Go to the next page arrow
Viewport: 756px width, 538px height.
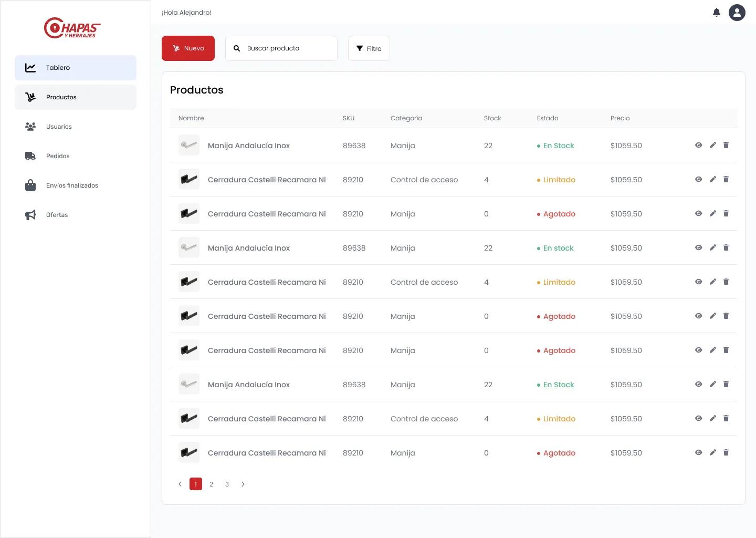point(243,484)
